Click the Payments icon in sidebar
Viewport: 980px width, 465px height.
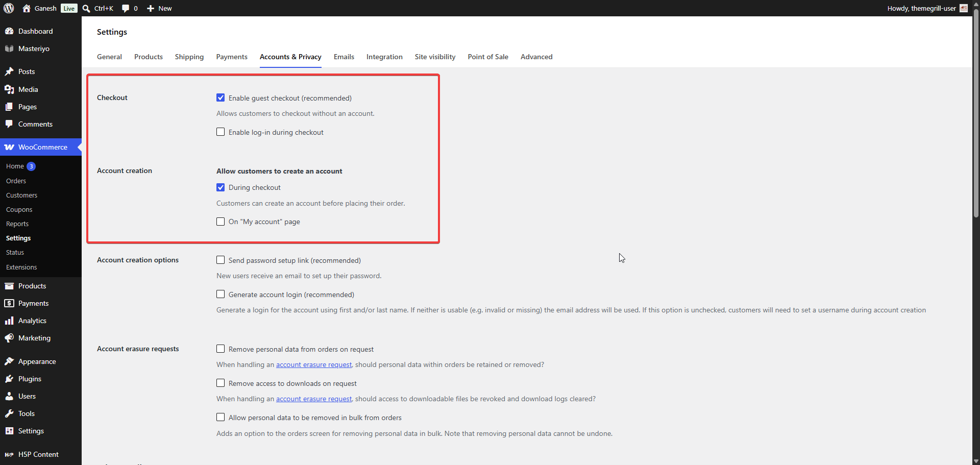(9, 303)
